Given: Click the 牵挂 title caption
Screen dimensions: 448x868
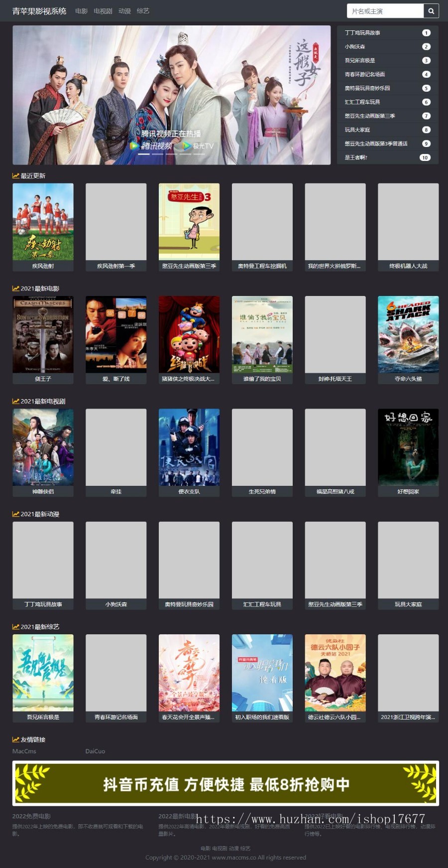Looking at the screenshot, I should click(x=116, y=492).
